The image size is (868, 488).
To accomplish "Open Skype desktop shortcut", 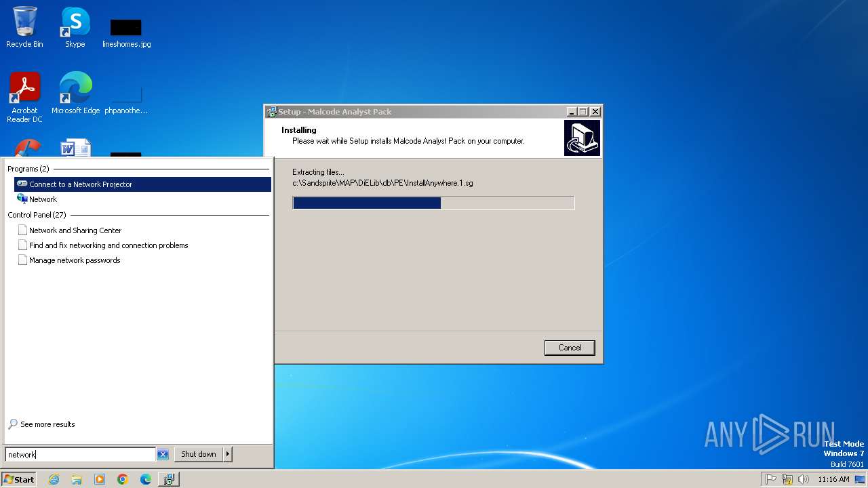I will [x=75, y=27].
